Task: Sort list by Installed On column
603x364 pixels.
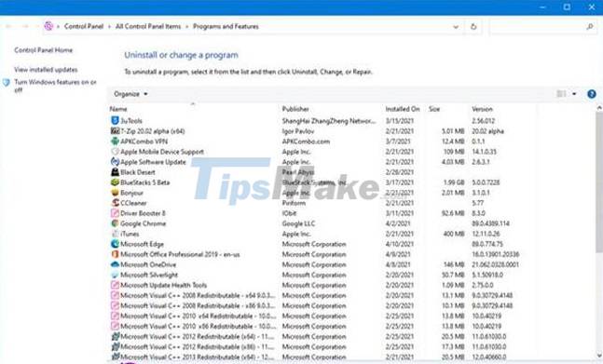Action: pyautogui.click(x=403, y=109)
